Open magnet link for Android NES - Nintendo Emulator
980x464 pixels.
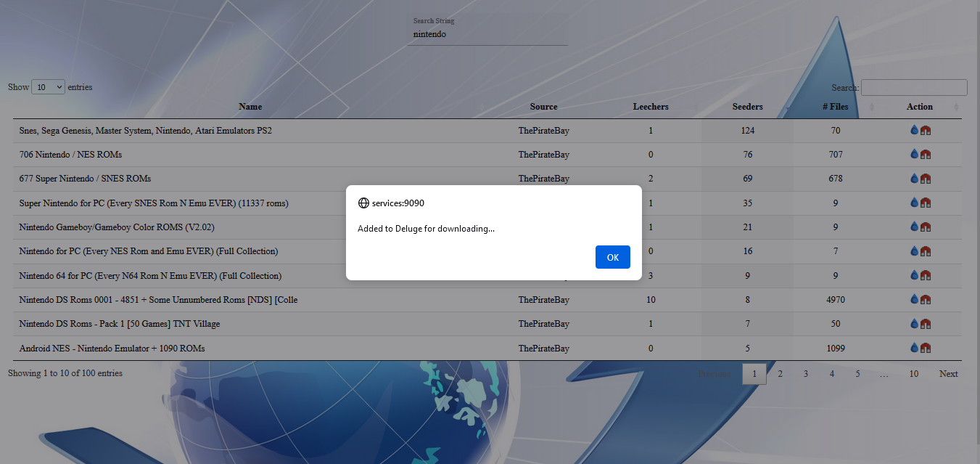pyautogui.click(x=926, y=349)
